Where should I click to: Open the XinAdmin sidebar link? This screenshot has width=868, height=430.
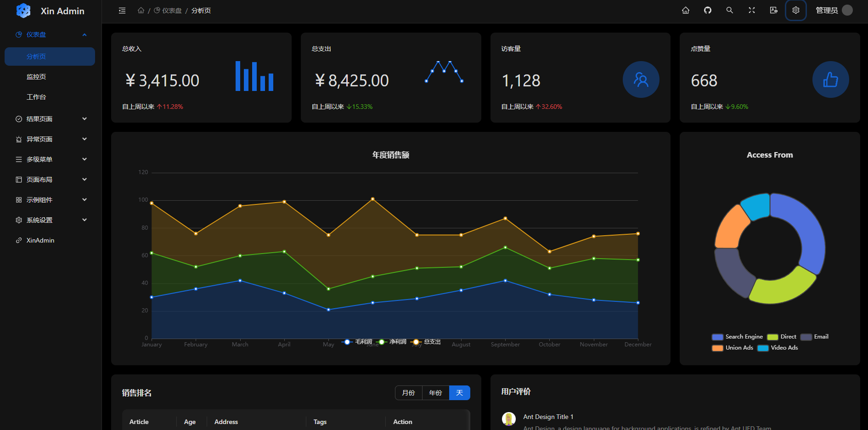[x=40, y=240]
